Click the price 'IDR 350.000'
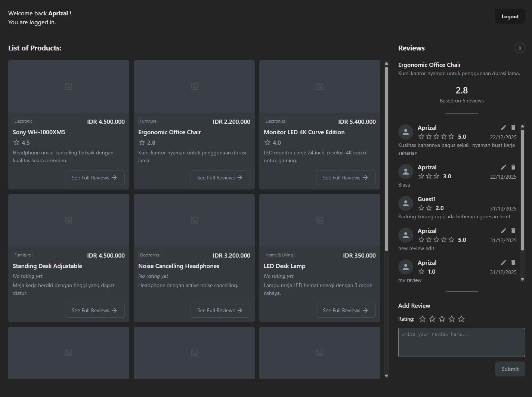The width and height of the screenshot is (532, 397). [x=359, y=255]
